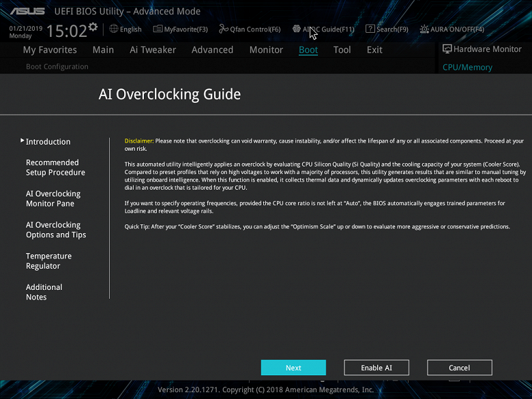Screen dimensions: 532x399
Task: Select the Boot tab
Action: 308,50
